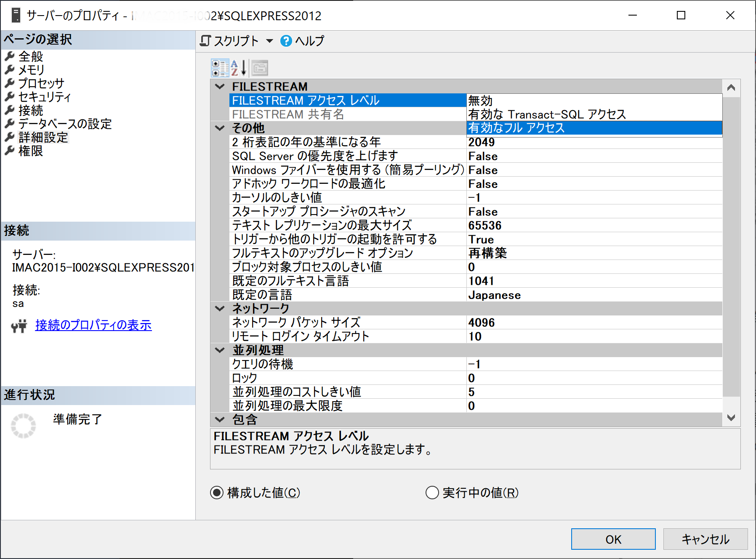The width and height of the screenshot is (756, 559).
Task: Open the ヘルプ menu item
Action: pyautogui.click(x=310, y=40)
